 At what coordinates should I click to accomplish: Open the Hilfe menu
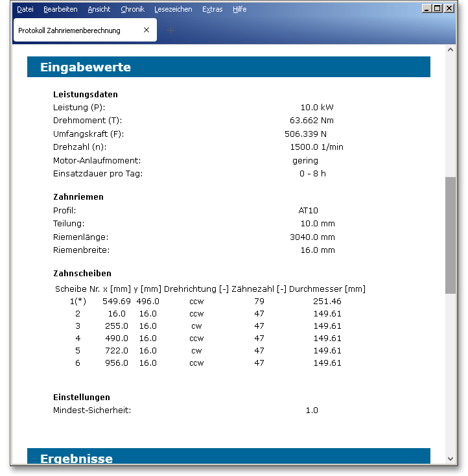click(x=240, y=9)
